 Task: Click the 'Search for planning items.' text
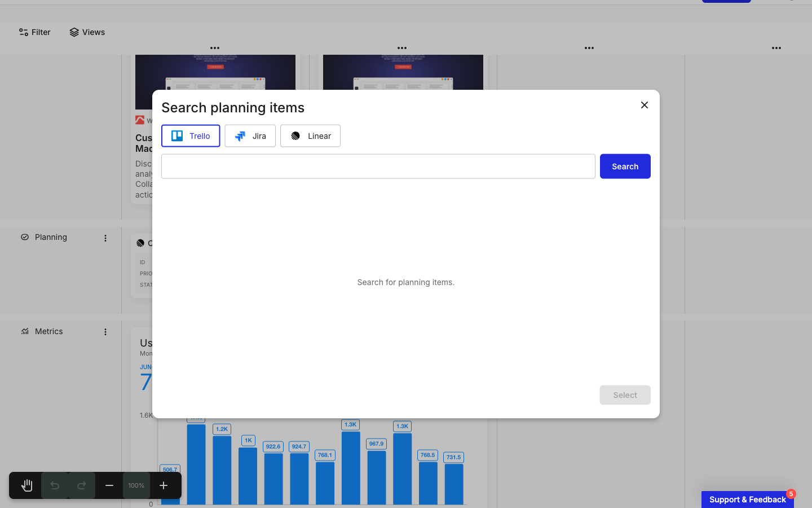406,282
